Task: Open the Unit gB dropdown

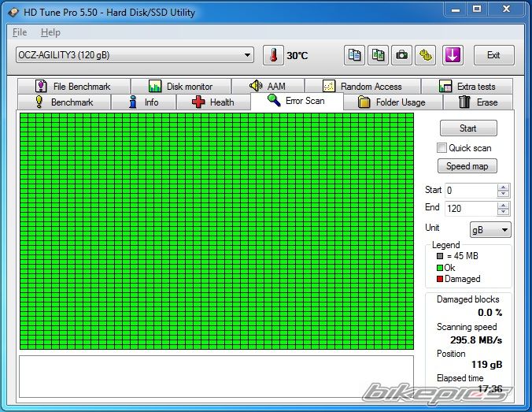Action: pos(490,230)
